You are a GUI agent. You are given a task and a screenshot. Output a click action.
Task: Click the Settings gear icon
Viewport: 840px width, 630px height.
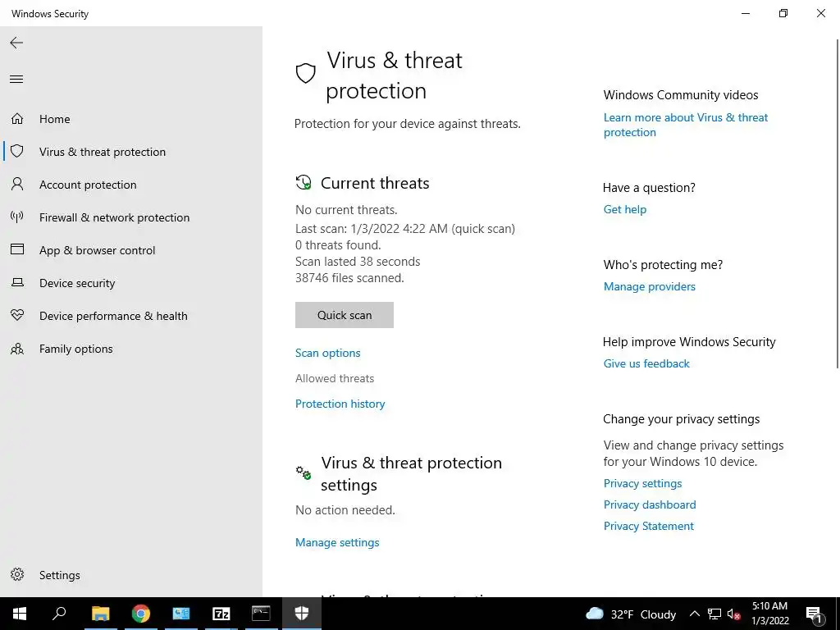click(x=17, y=574)
